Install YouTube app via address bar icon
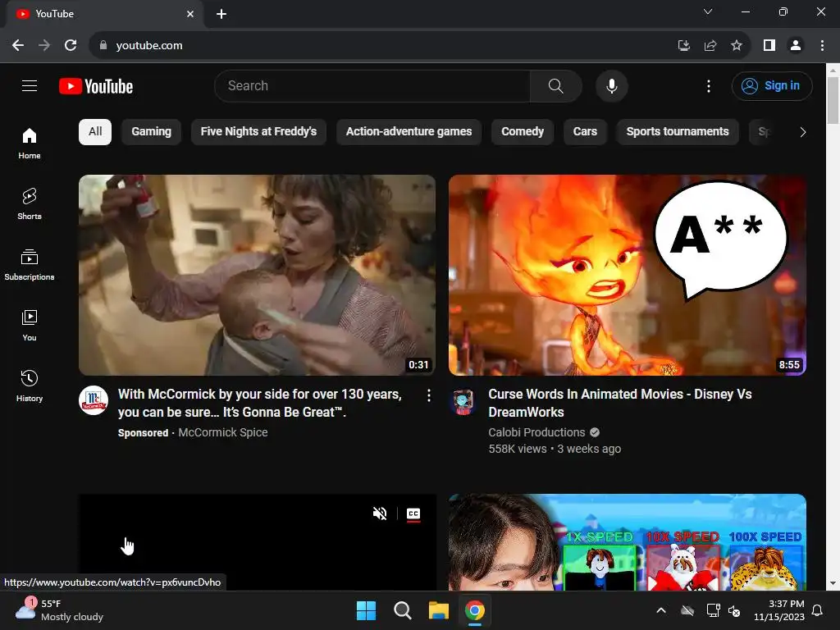840x630 pixels. (684, 46)
